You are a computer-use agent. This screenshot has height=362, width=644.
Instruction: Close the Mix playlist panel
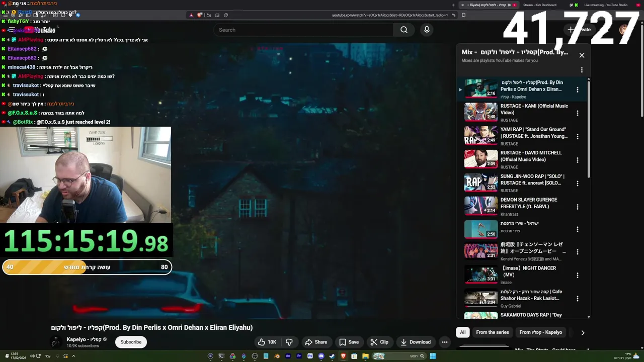pyautogui.click(x=582, y=55)
